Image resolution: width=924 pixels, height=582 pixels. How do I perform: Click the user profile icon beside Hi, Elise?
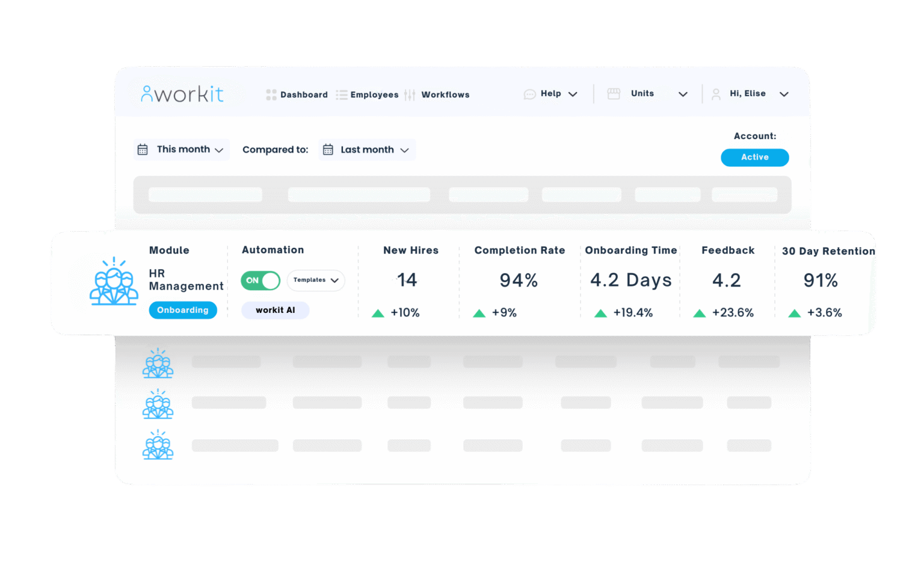715,94
